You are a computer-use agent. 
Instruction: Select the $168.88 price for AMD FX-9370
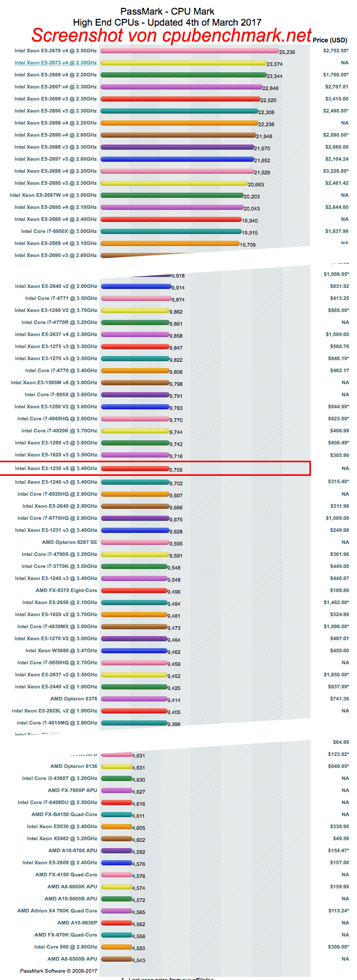pos(339,591)
